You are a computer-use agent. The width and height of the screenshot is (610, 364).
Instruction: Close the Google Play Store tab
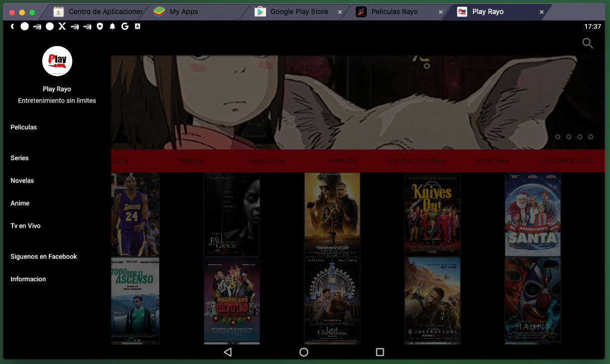point(340,12)
